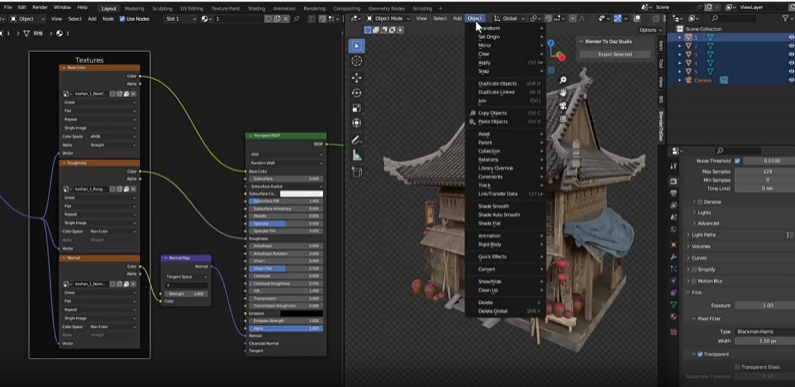This screenshot has height=387, width=795.
Task: Open the Material properties tab
Action: 673,317
